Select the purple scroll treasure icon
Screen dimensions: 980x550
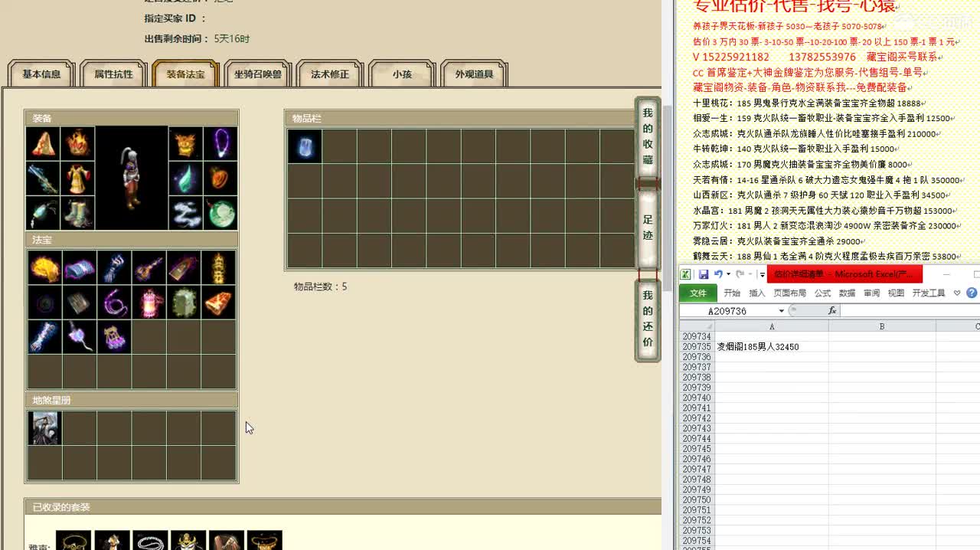[x=80, y=268]
